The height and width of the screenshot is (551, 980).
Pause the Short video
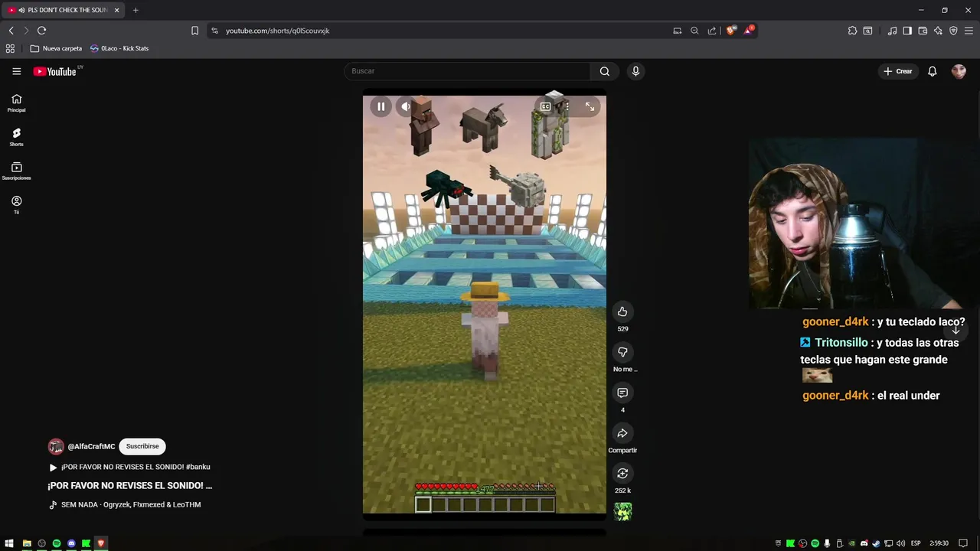coord(381,107)
